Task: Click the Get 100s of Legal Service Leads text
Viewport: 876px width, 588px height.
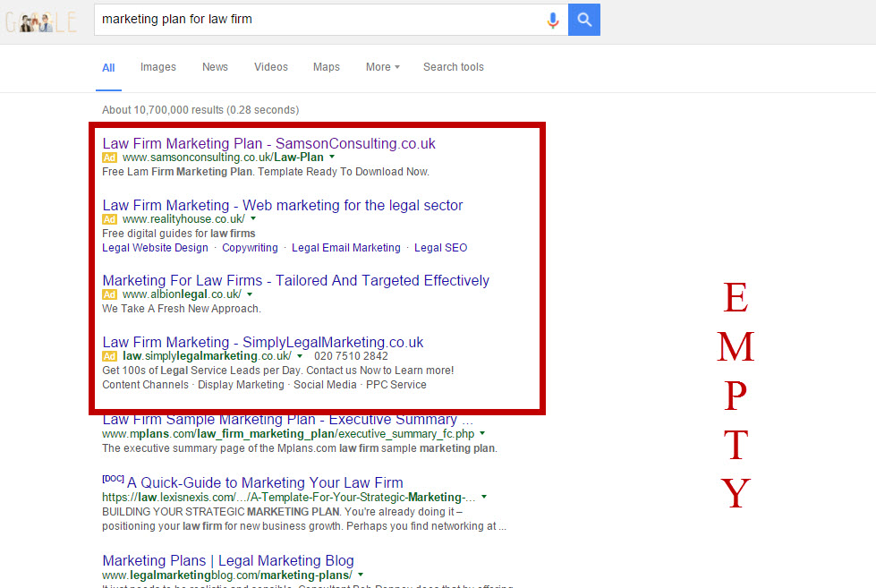Action: point(278,371)
